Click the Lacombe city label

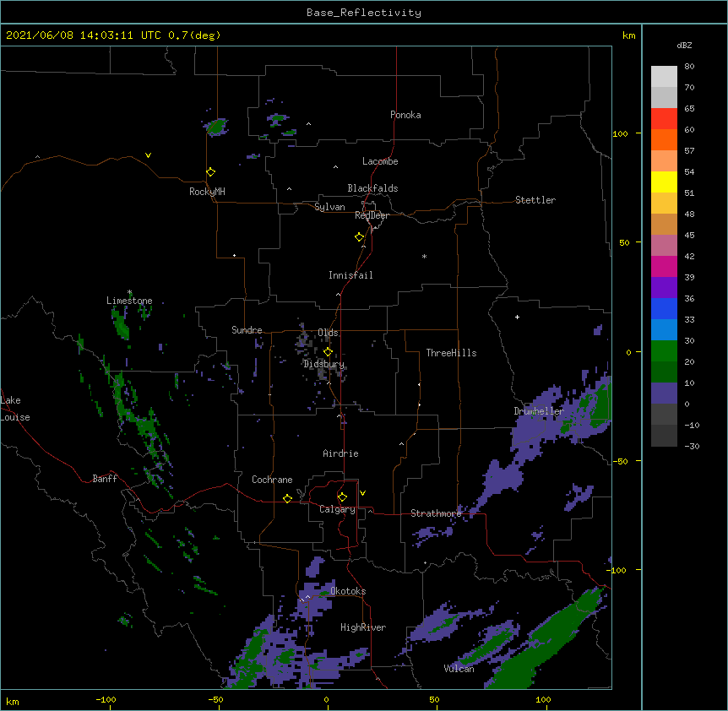[380, 161]
